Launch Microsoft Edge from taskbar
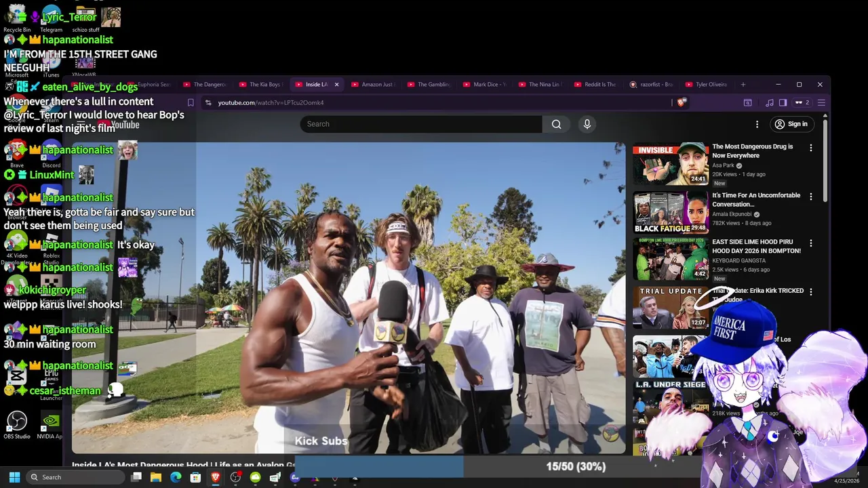Image resolution: width=868 pixels, height=488 pixels. click(x=176, y=477)
